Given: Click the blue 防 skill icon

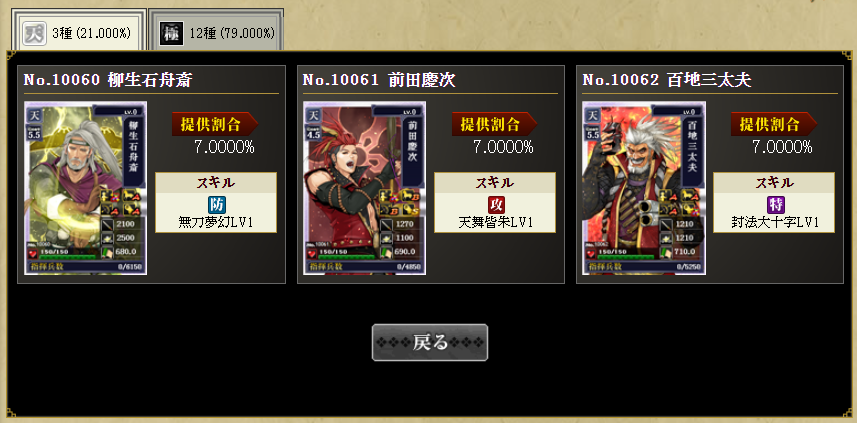Looking at the screenshot, I should pos(216,205).
